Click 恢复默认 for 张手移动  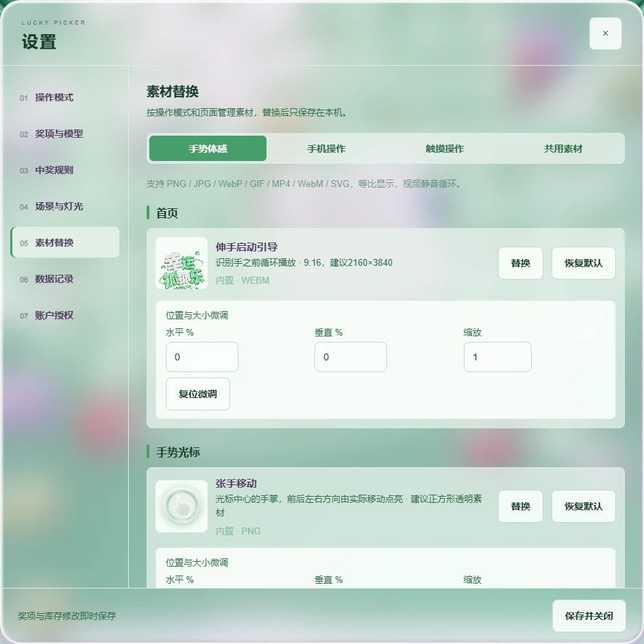583,506
